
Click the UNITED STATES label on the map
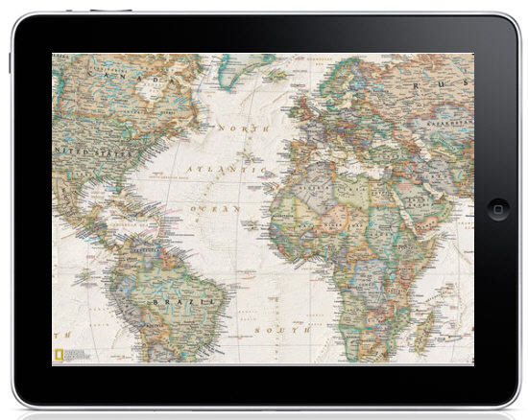point(92,152)
